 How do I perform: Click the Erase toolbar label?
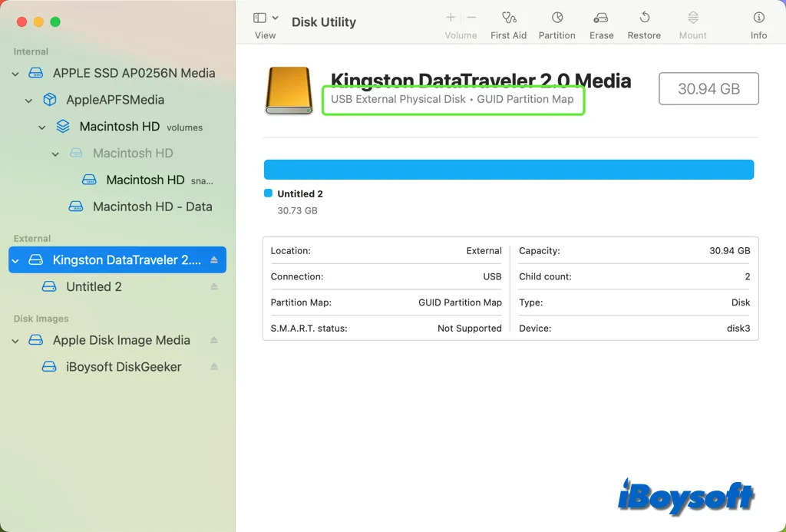(x=602, y=35)
